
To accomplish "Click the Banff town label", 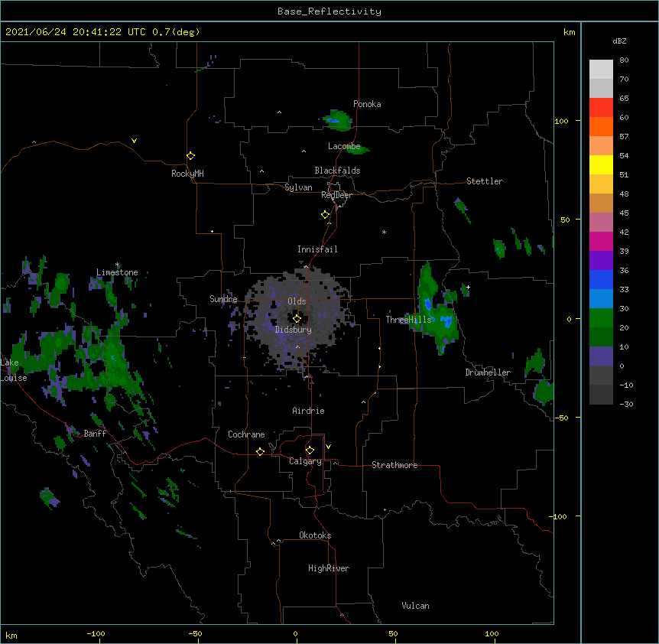I will click(95, 434).
